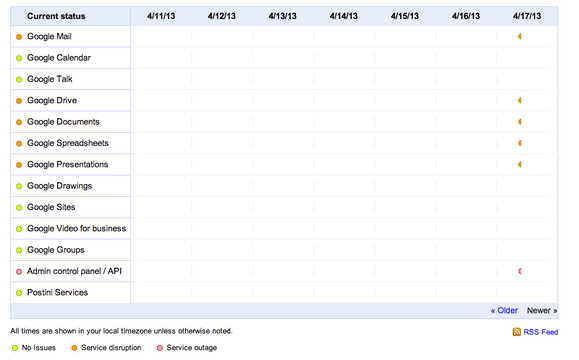Click the local timezone note text
This screenshot has height=360, width=579.
121,331
